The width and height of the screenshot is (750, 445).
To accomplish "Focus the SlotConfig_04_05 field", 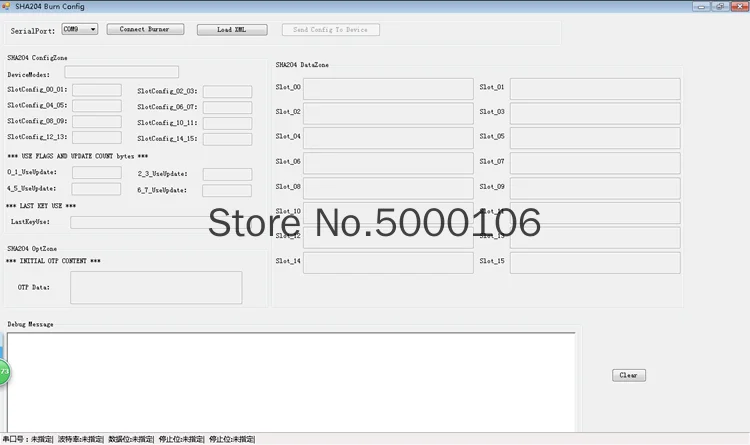I will point(97,106).
